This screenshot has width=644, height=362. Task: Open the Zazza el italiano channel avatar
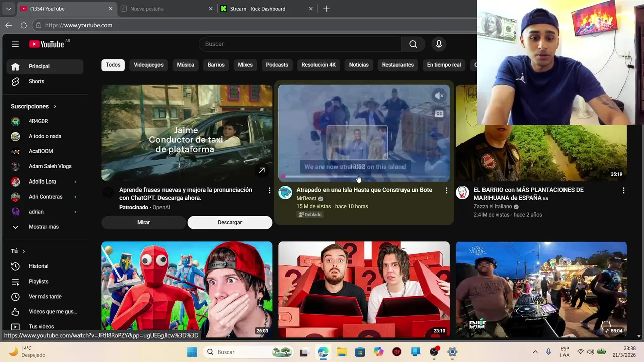click(462, 193)
